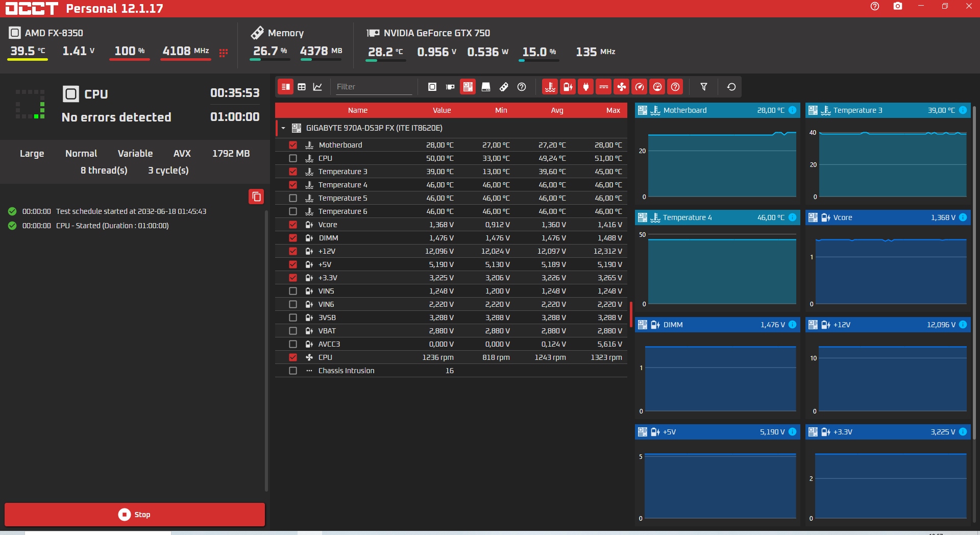
Task: Toggle current sensor type filter
Action: point(604,87)
